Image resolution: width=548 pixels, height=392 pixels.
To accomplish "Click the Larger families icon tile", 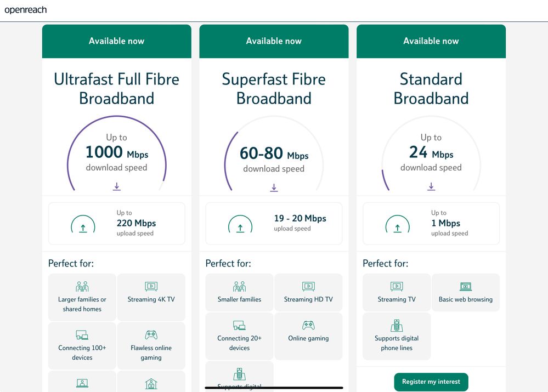I will tap(82, 297).
